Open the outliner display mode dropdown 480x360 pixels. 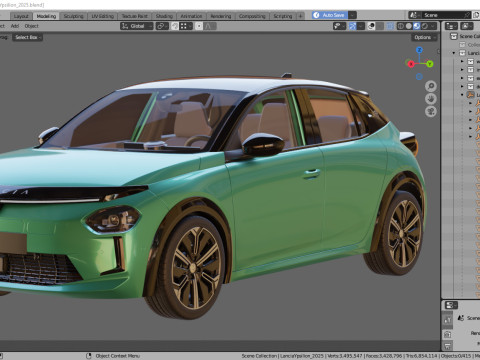click(467, 26)
